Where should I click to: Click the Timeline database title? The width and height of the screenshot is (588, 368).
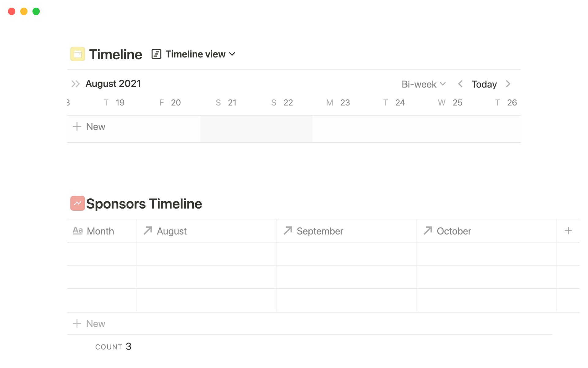pos(115,54)
